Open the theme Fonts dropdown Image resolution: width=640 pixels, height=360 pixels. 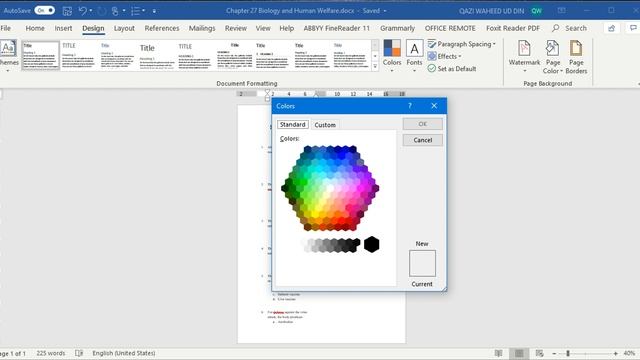(x=414, y=56)
